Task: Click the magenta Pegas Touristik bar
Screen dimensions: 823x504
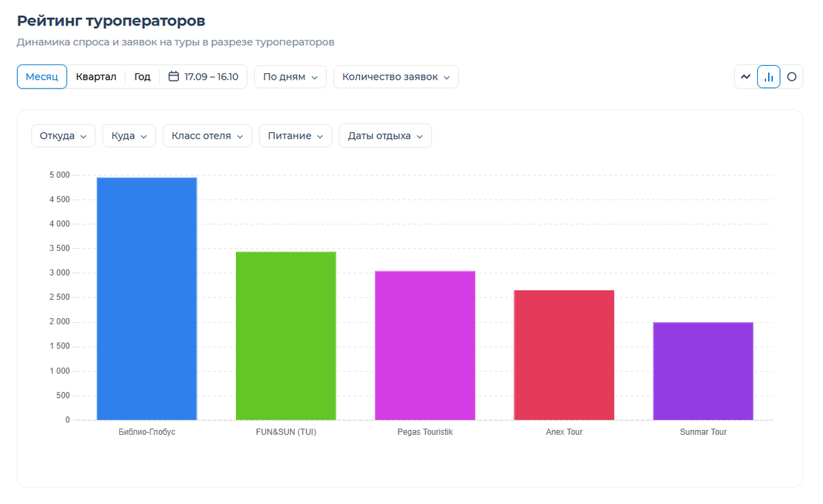Action: [425, 346]
